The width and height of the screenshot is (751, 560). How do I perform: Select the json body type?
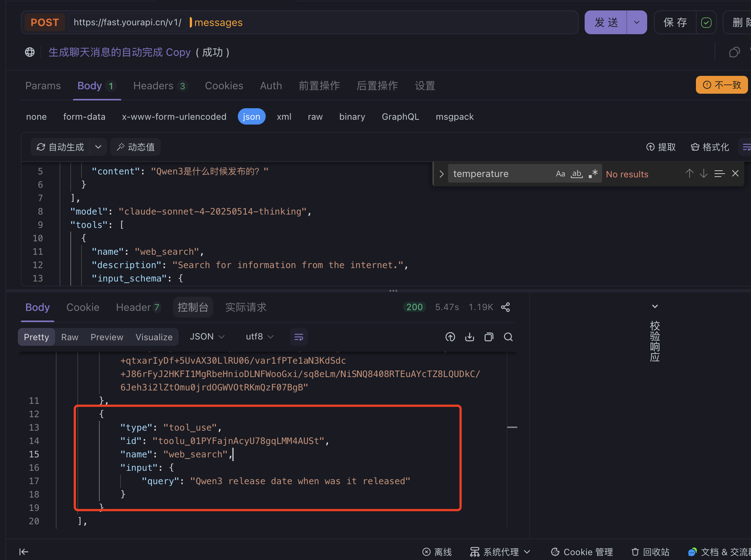click(x=252, y=117)
